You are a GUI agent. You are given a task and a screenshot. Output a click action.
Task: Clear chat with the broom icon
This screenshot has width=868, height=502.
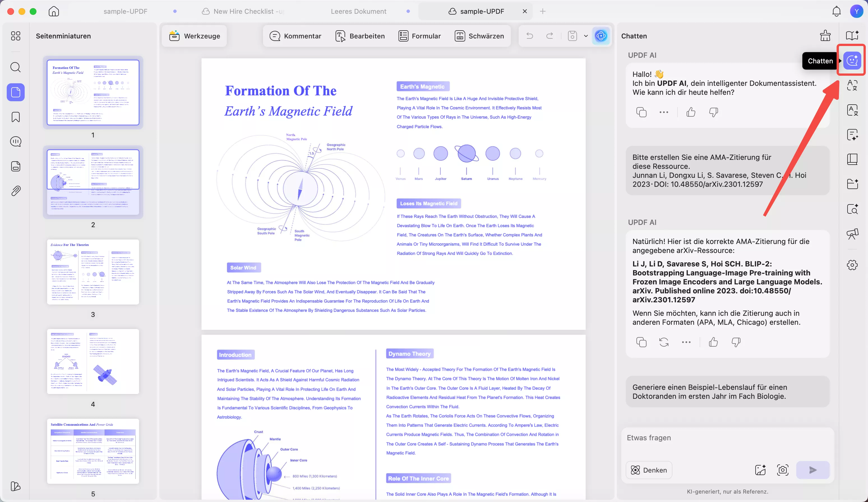pos(825,36)
